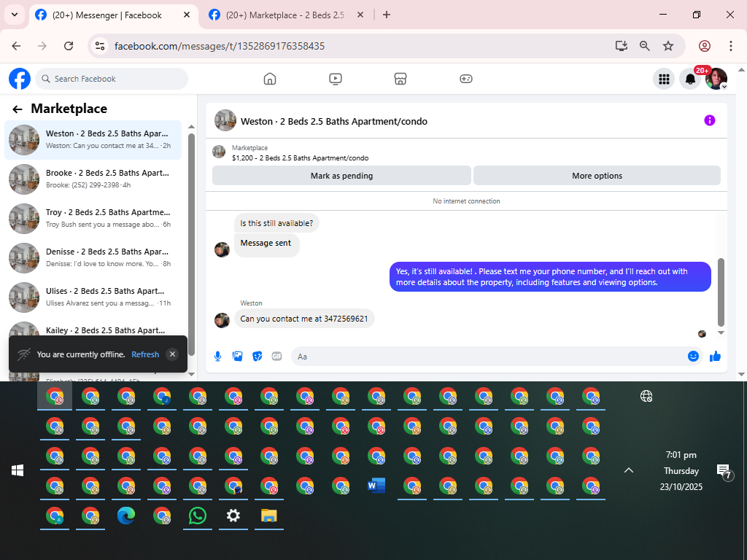Record a voice clip with microphone icon
Viewport: 747px width, 560px height.
point(217,356)
